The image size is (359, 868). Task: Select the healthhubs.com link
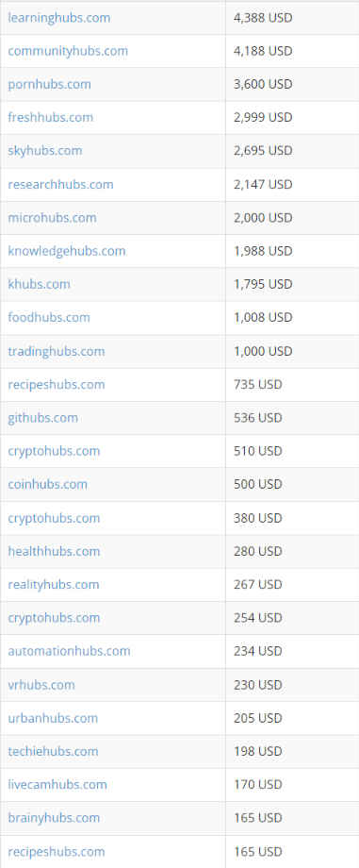54,551
